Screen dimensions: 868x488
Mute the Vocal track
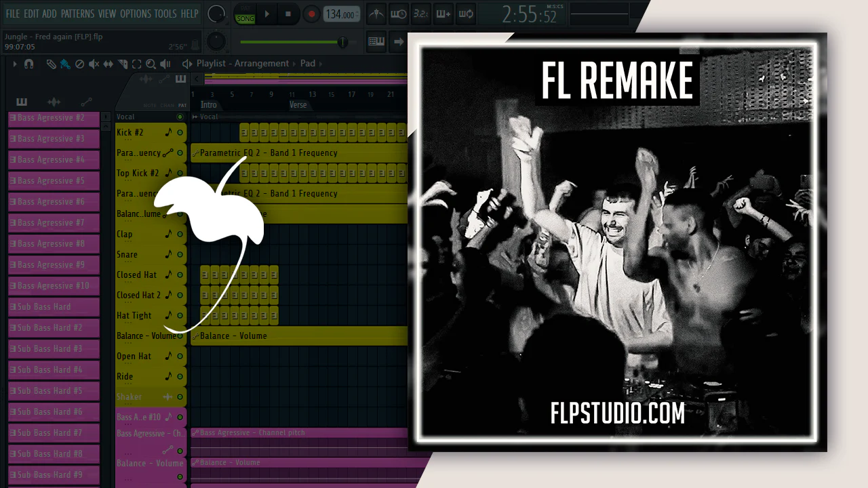click(180, 117)
